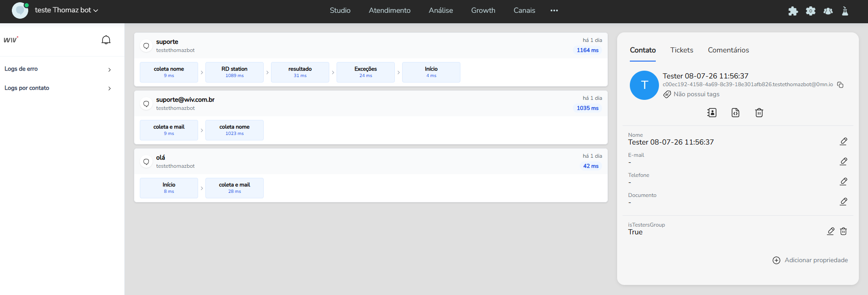This screenshot has height=295, width=868.
Task: Switch to the Comentários tab
Action: pos(728,50)
